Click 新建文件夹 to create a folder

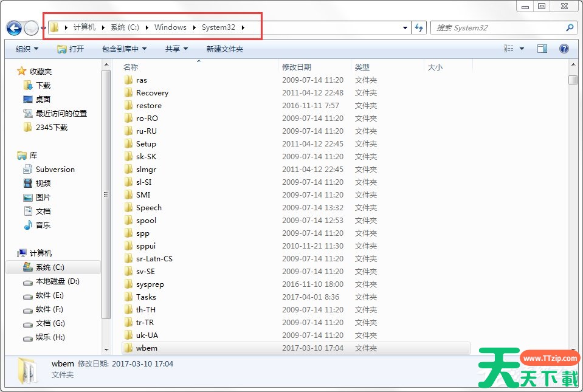click(224, 49)
